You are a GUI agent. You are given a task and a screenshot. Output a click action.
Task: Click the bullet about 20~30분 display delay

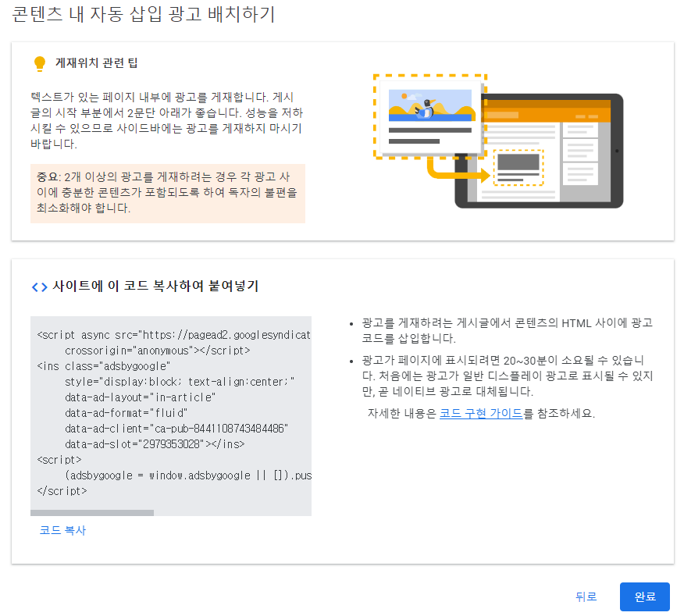pyautogui.click(x=508, y=376)
